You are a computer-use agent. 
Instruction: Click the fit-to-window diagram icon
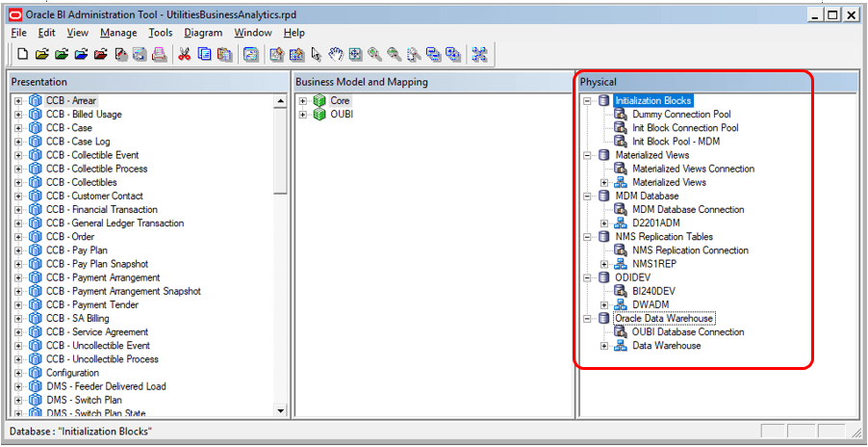tap(355, 54)
